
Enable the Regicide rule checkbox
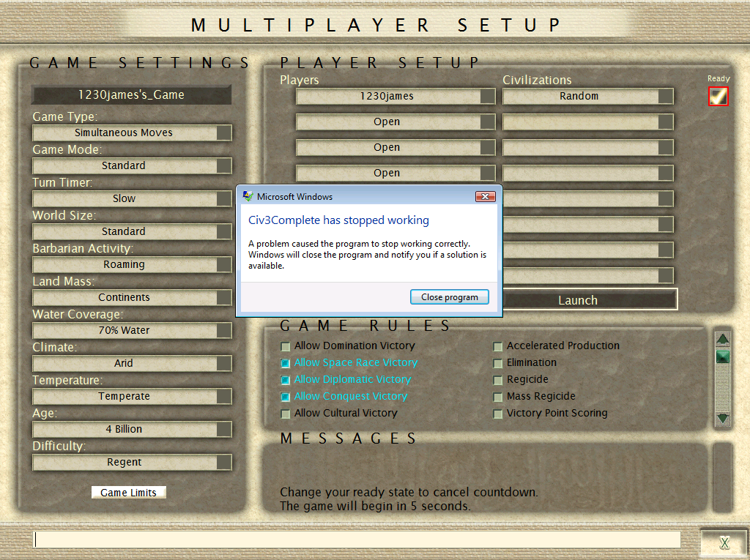(498, 380)
